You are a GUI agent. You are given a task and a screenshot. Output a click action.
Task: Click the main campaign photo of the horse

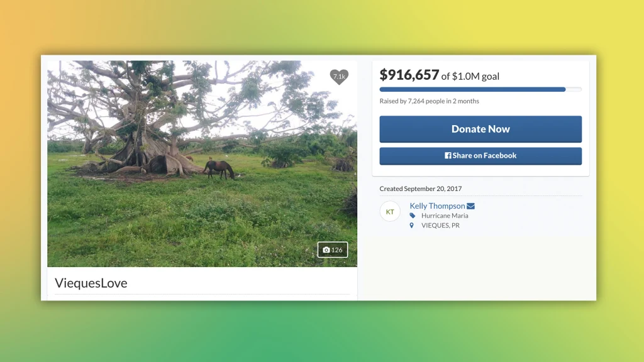tap(201, 163)
